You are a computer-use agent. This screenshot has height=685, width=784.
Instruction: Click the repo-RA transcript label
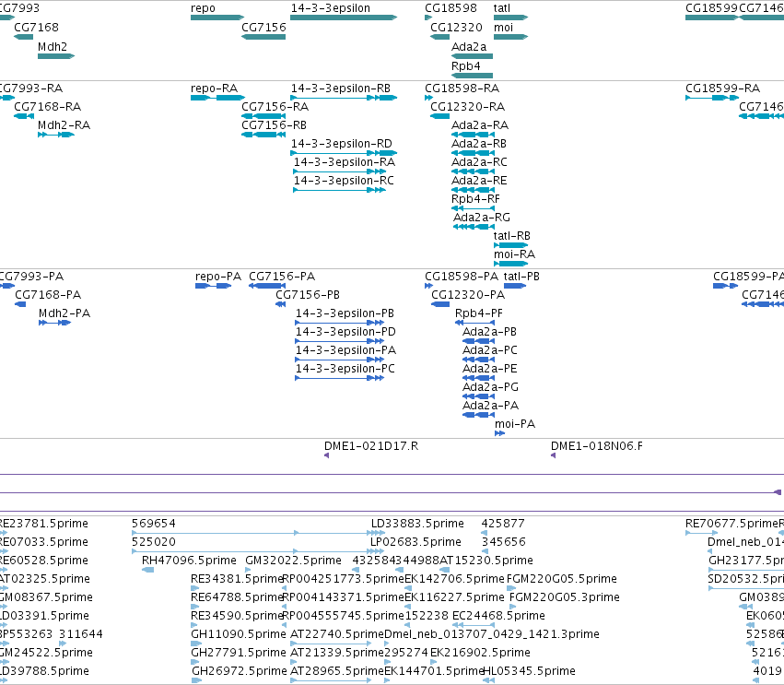point(214,89)
